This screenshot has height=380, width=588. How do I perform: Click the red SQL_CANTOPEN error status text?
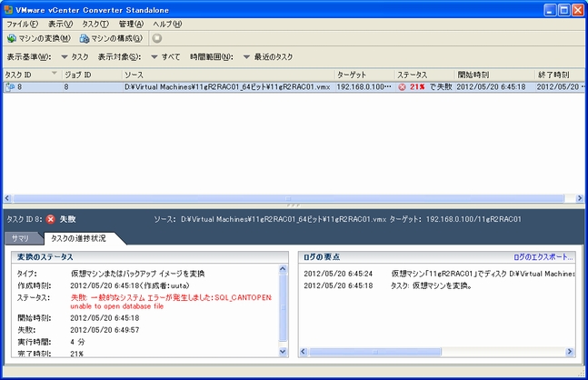[171, 302]
